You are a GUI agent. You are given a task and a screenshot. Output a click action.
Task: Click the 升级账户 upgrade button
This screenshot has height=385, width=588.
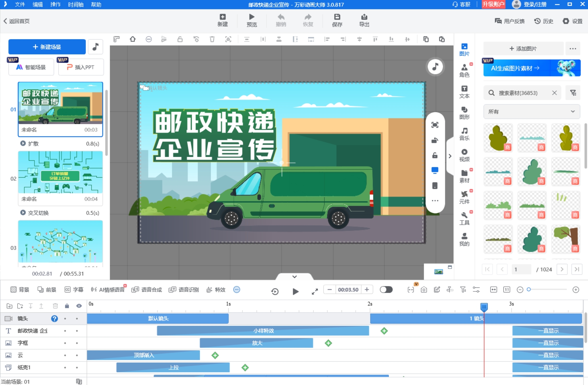pos(493,4)
